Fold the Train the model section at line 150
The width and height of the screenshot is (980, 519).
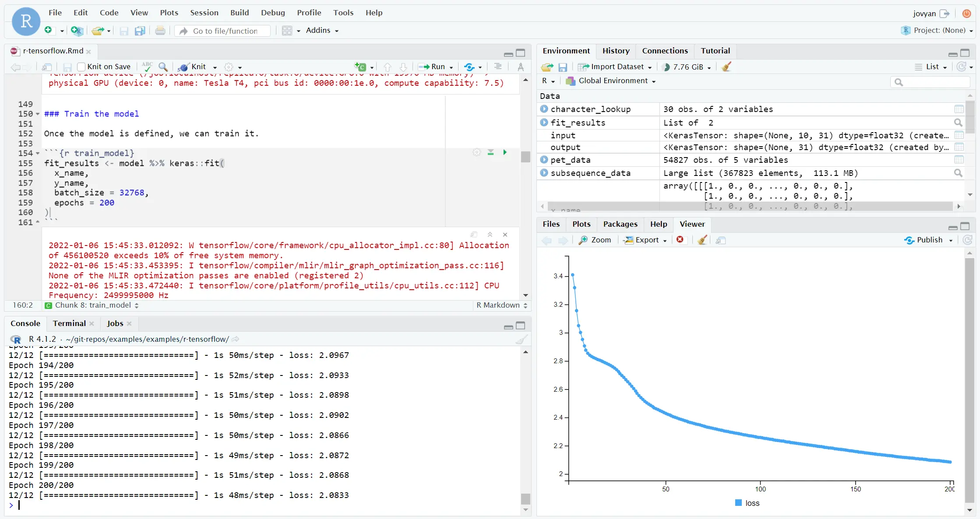pyautogui.click(x=38, y=114)
